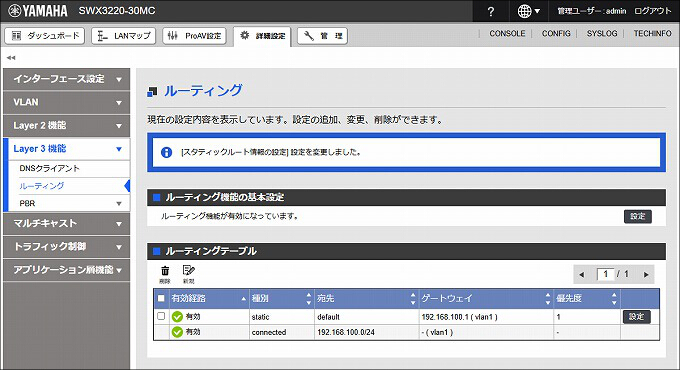The width and height of the screenshot is (680, 370).
Task: Open the CONFIG link
Action: 556,33
